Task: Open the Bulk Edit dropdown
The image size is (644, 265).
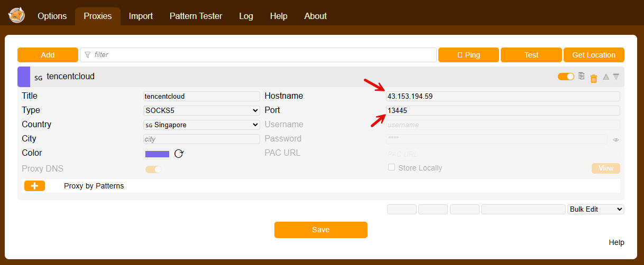Action: coord(596,209)
